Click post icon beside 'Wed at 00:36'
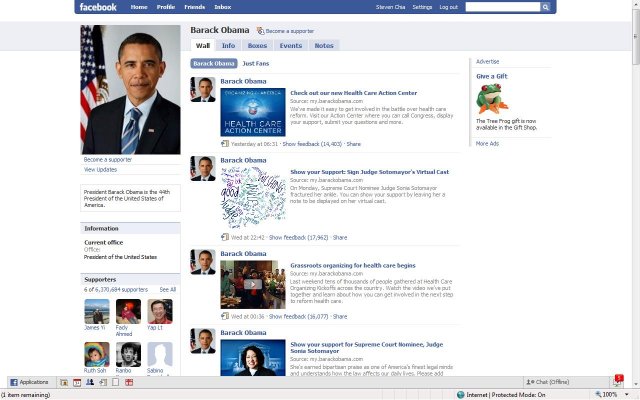 click(224, 316)
